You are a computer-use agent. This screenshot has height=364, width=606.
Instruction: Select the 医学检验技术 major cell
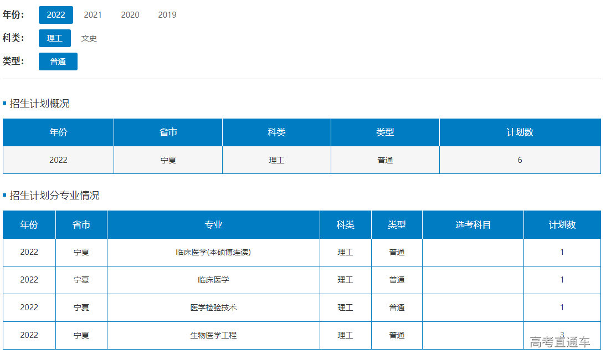pyautogui.click(x=213, y=307)
